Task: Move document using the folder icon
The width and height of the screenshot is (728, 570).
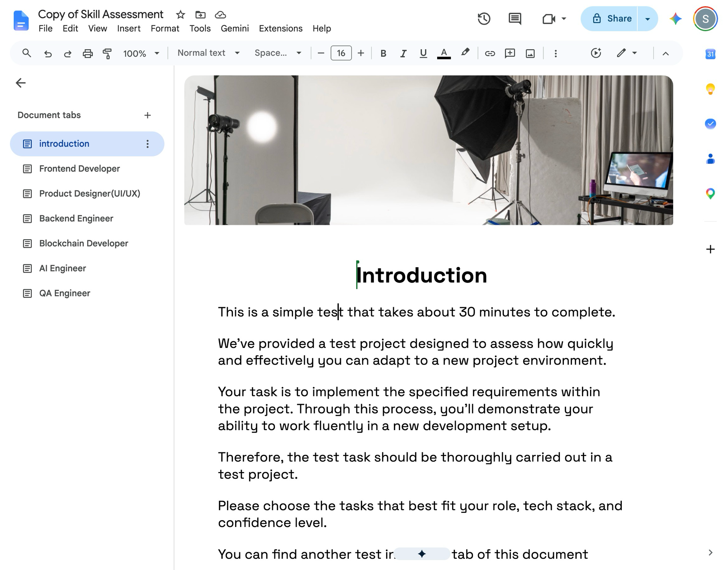Action: [200, 15]
